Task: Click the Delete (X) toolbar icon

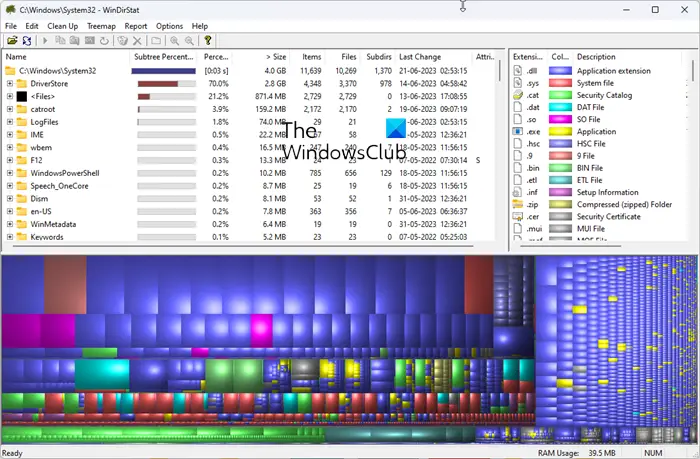Action: (x=137, y=41)
